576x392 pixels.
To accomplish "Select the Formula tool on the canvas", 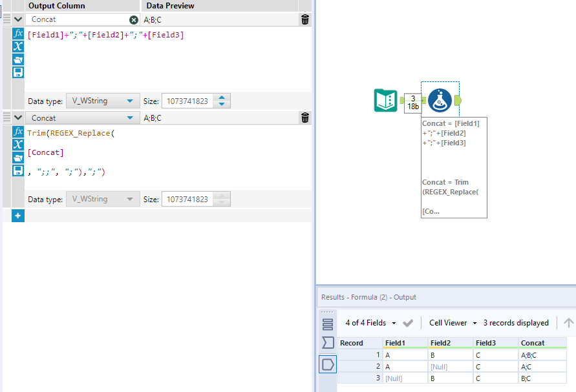I will pos(440,99).
